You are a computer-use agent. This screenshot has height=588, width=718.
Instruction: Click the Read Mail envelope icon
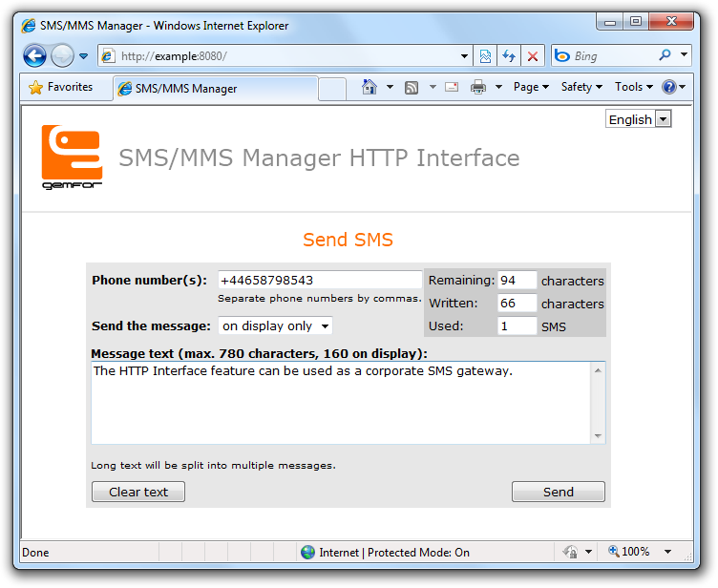click(452, 87)
